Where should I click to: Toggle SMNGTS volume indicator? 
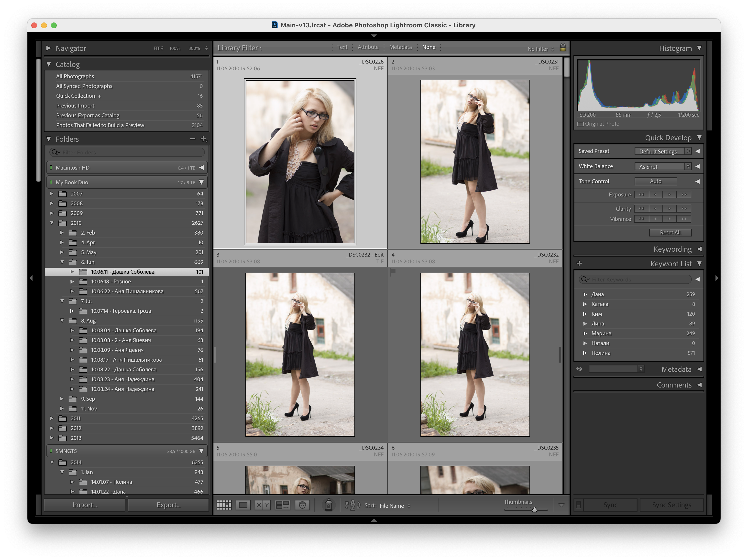(51, 451)
